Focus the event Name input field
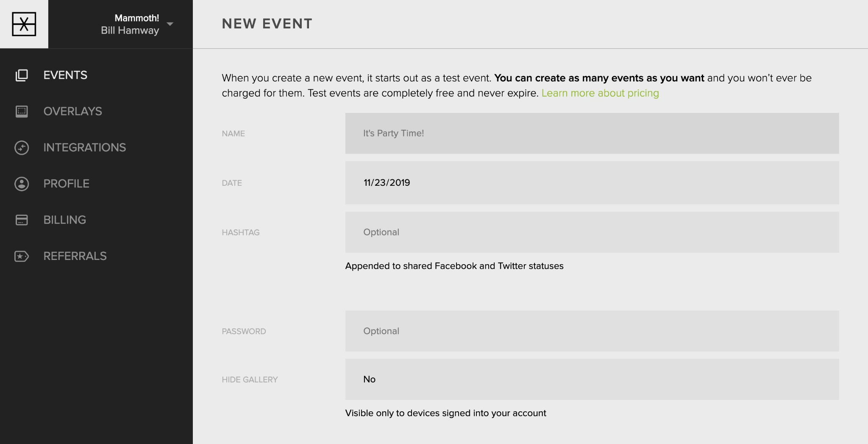The height and width of the screenshot is (444, 868). tap(592, 133)
